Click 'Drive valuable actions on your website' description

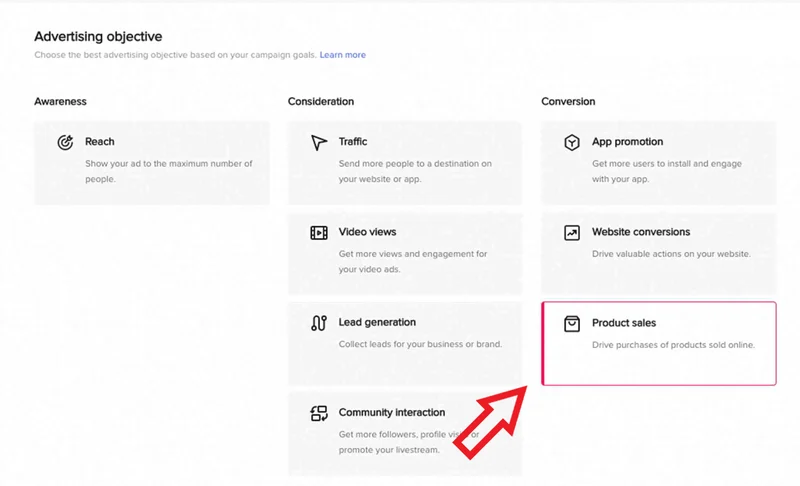pos(671,254)
